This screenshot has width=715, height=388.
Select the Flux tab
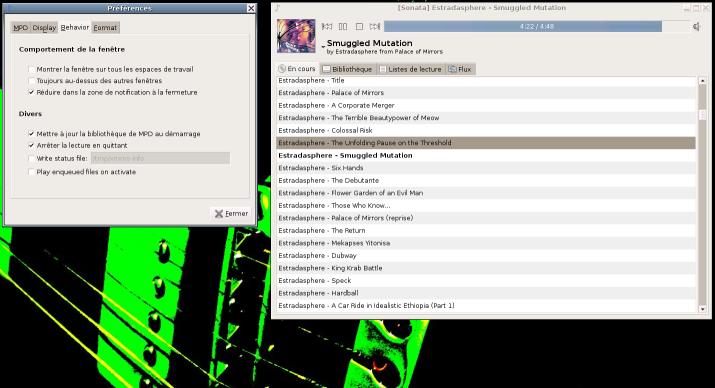tap(461, 69)
